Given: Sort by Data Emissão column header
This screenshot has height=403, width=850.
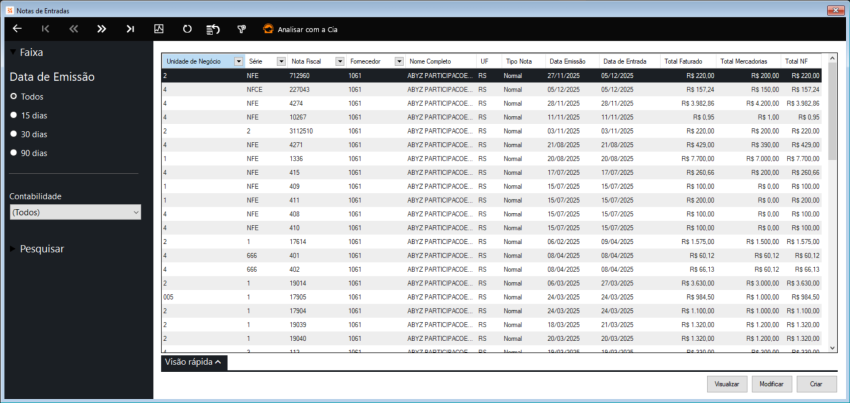Looking at the screenshot, I should [x=572, y=61].
